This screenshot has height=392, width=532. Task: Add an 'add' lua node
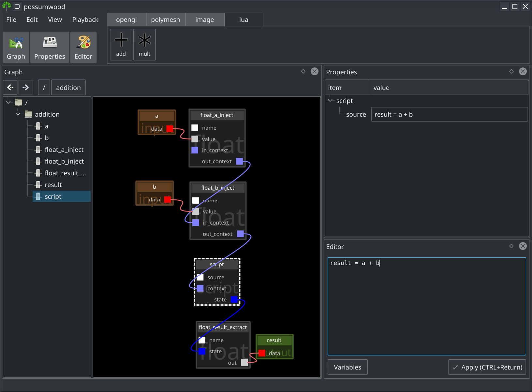point(121,45)
